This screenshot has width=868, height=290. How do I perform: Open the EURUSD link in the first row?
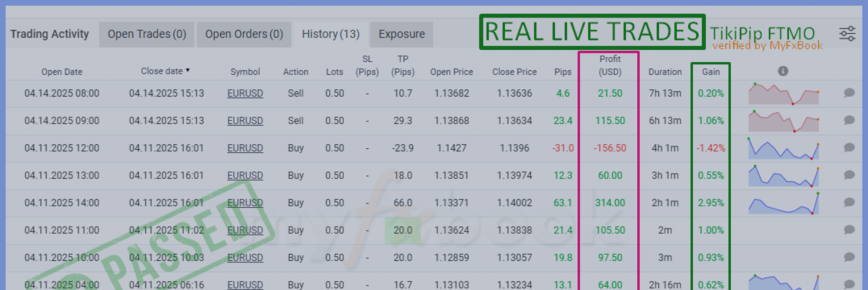(x=245, y=93)
